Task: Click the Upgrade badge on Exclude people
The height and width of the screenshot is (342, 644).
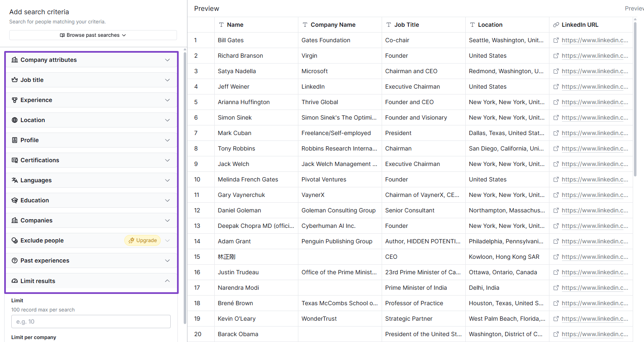Action: tap(143, 240)
